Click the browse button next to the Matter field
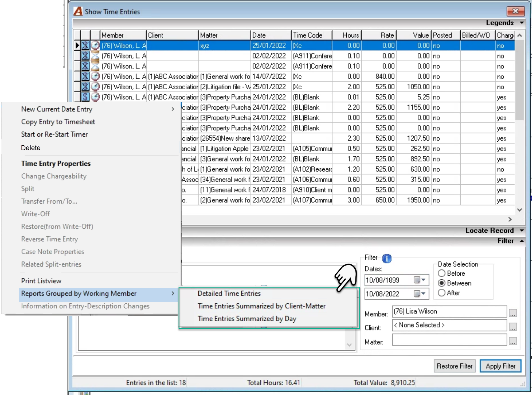 [x=513, y=341]
